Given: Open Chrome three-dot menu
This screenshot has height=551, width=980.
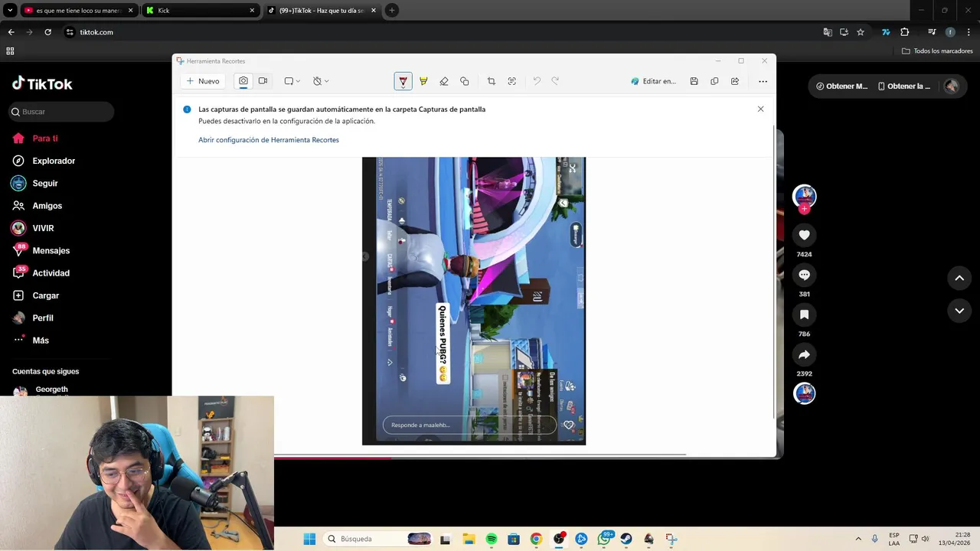Looking at the screenshot, I should [969, 32].
